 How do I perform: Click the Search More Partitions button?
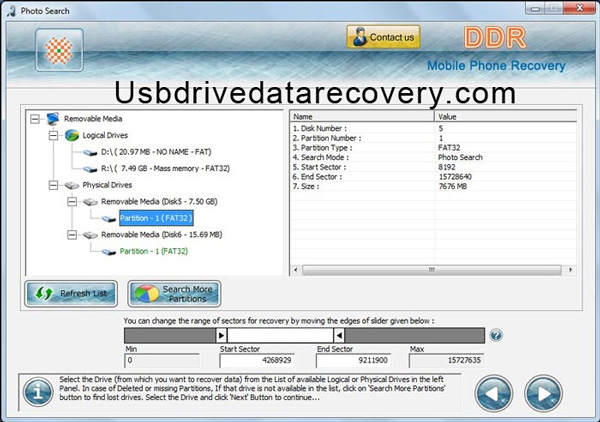point(174,294)
